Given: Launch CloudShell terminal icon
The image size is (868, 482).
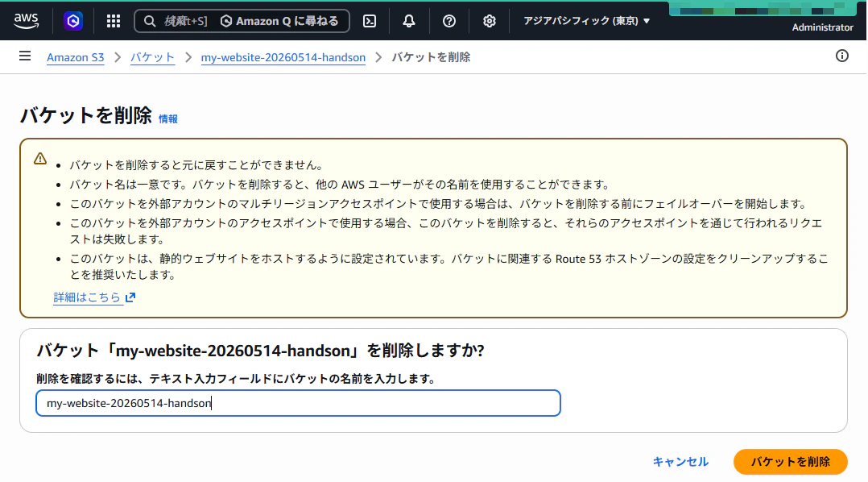Looking at the screenshot, I should click(370, 21).
